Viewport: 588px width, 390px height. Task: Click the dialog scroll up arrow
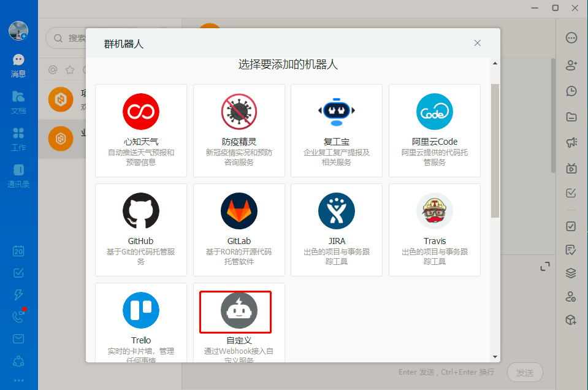click(x=495, y=63)
